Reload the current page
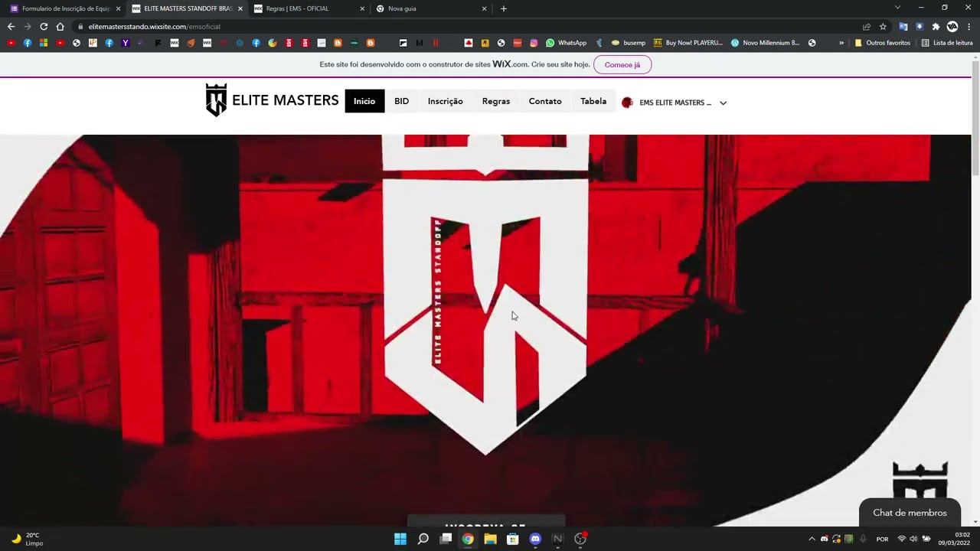 pyautogui.click(x=44, y=27)
